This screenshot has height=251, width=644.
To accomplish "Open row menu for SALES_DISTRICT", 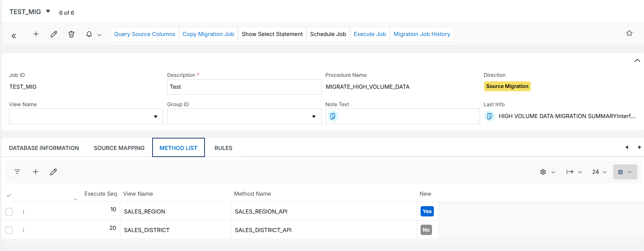I will 23,230.
